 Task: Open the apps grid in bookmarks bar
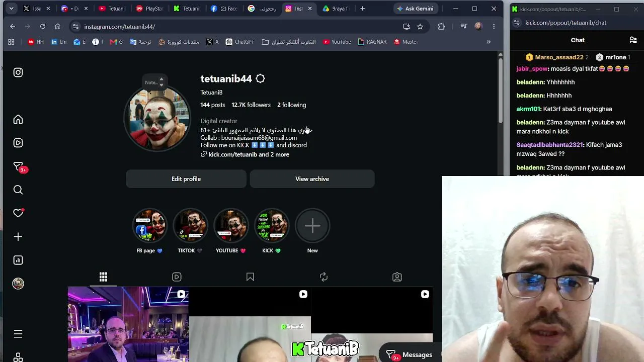[x=11, y=42]
